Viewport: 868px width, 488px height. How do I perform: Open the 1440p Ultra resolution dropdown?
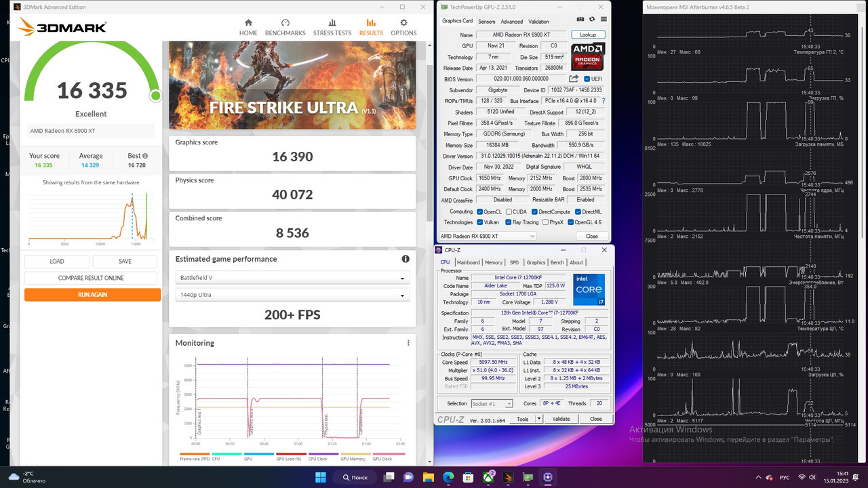pyautogui.click(x=292, y=295)
